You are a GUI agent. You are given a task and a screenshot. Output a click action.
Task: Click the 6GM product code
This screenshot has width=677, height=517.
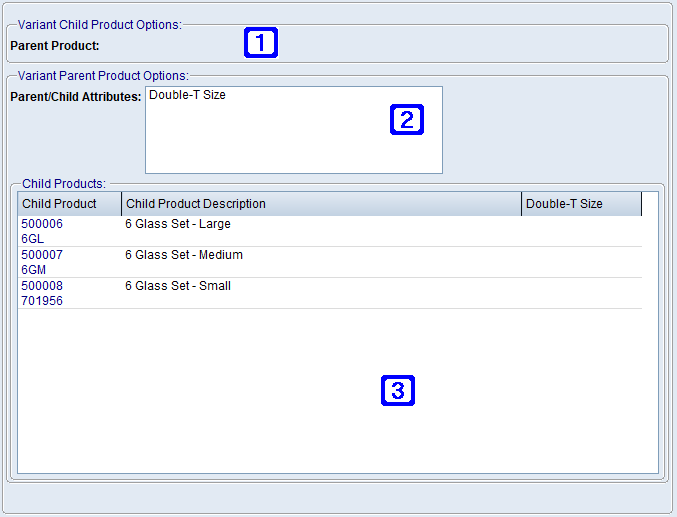[33, 270]
